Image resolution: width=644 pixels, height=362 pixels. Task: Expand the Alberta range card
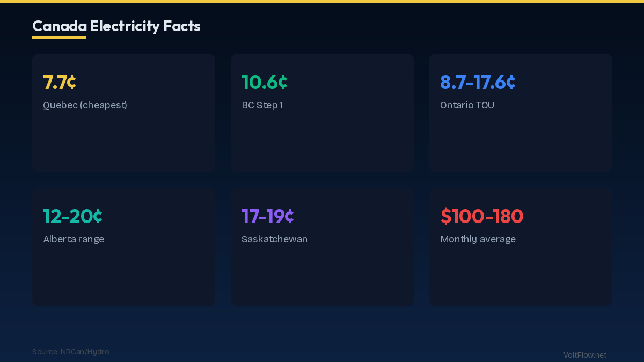click(x=123, y=274)
